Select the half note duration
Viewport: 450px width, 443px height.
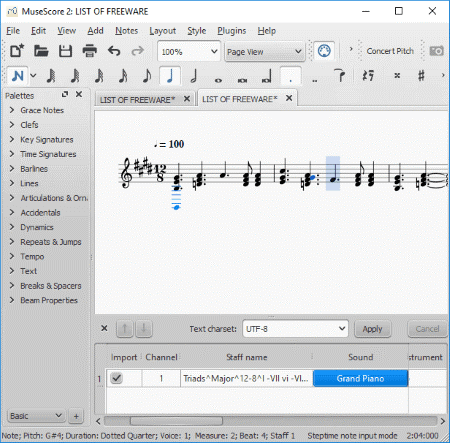pos(194,76)
